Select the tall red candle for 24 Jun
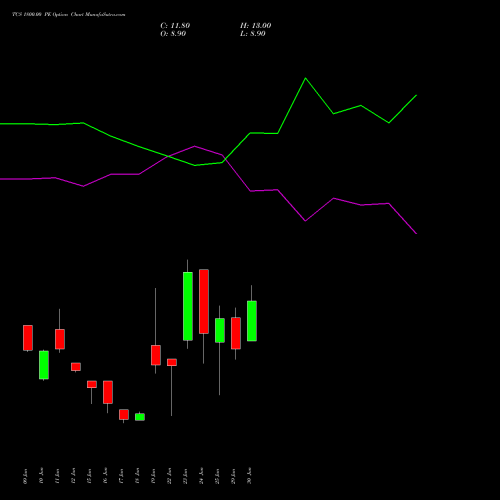 coord(204,301)
